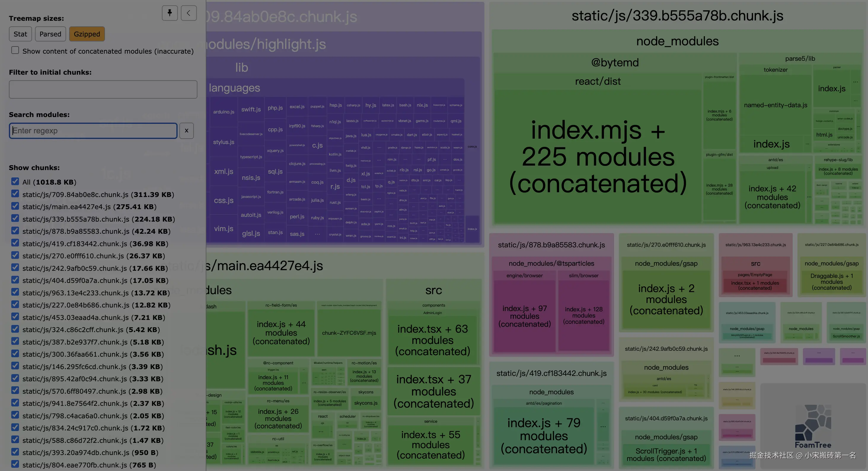
Task: Click the Filter to initial chunks field
Action: click(103, 89)
